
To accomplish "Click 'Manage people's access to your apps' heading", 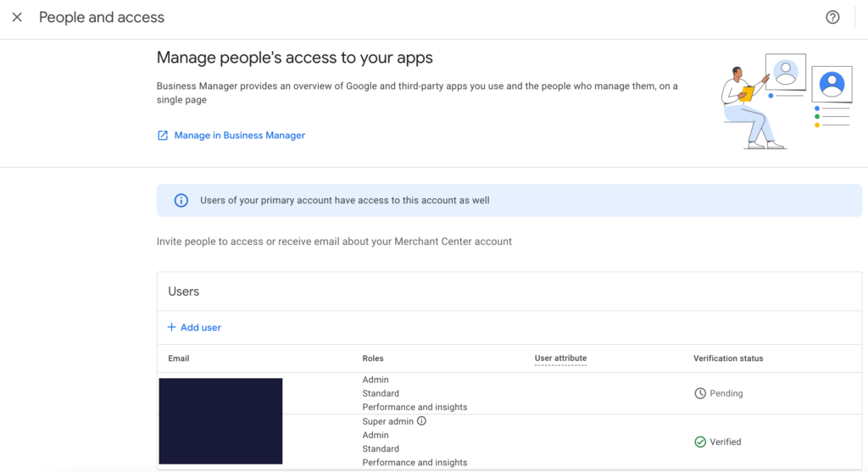I will pos(295,58).
